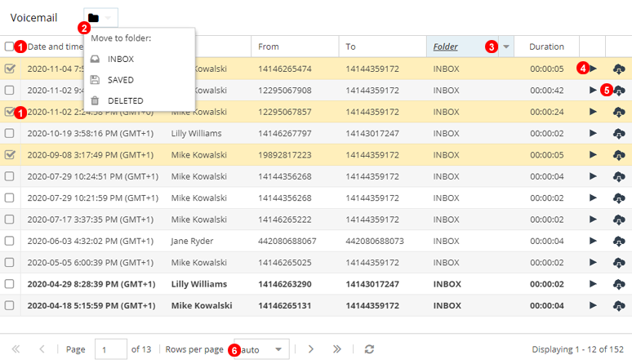This screenshot has height=364, width=632.
Task: Jump to the last page of voicemails
Action: tap(337, 349)
